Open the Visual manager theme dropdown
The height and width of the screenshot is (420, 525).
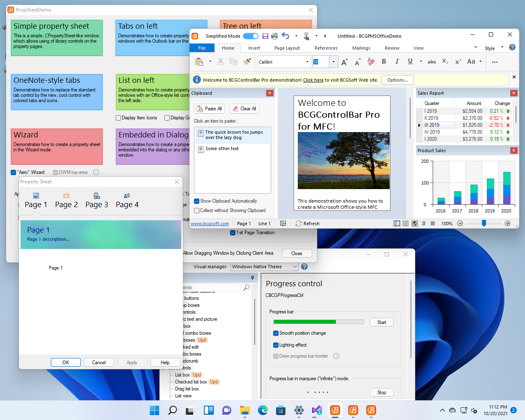point(295,267)
